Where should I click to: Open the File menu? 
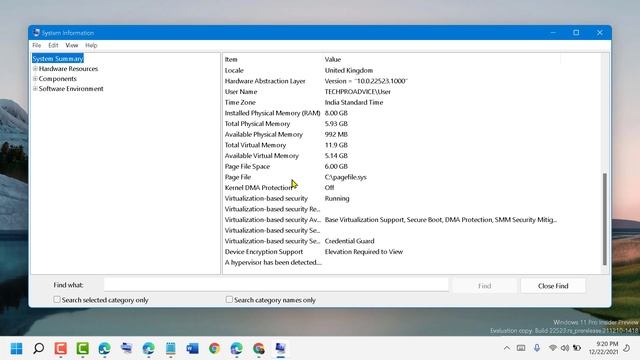(37, 45)
